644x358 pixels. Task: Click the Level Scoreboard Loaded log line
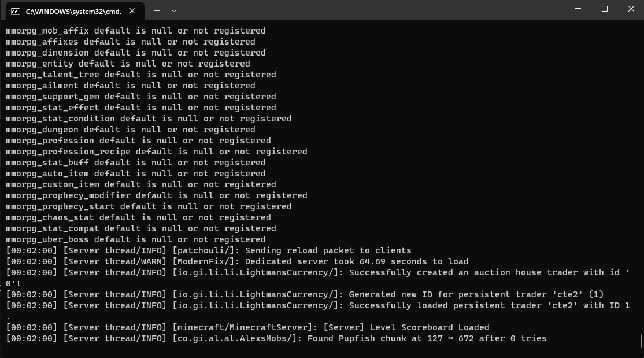pos(247,327)
